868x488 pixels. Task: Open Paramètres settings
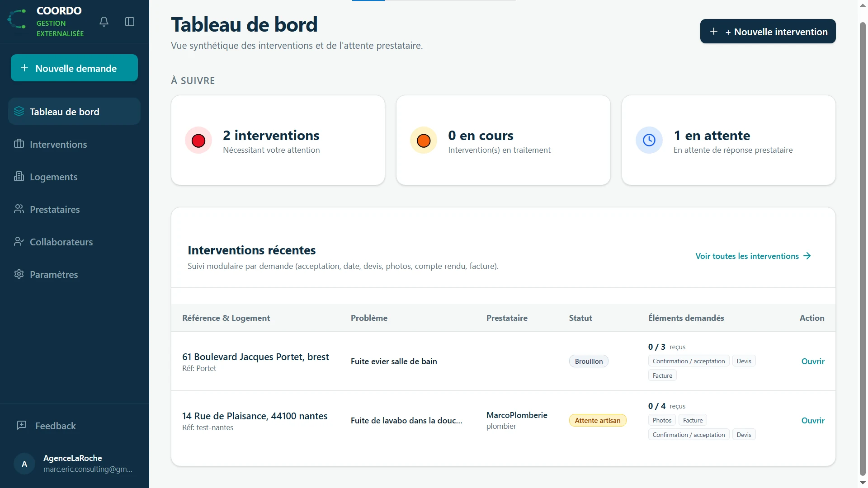(74, 274)
